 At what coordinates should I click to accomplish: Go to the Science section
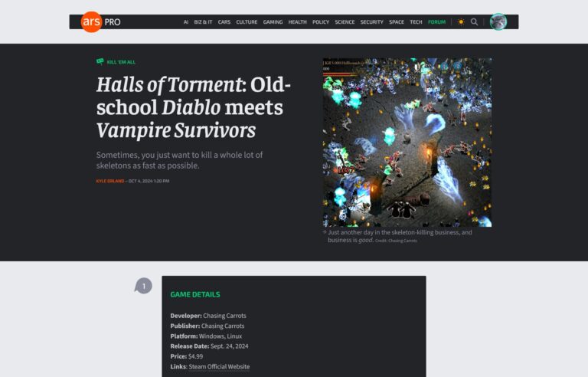click(x=345, y=22)
